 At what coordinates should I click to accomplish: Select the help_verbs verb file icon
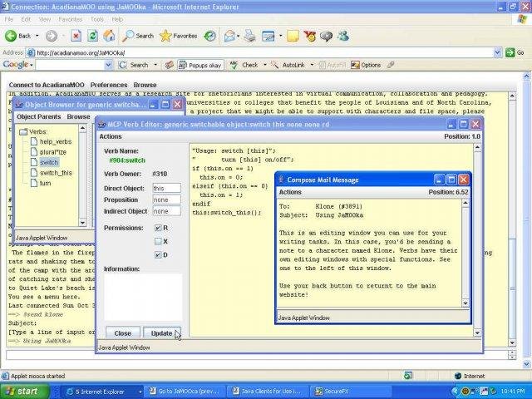click(x=34, y=141)
